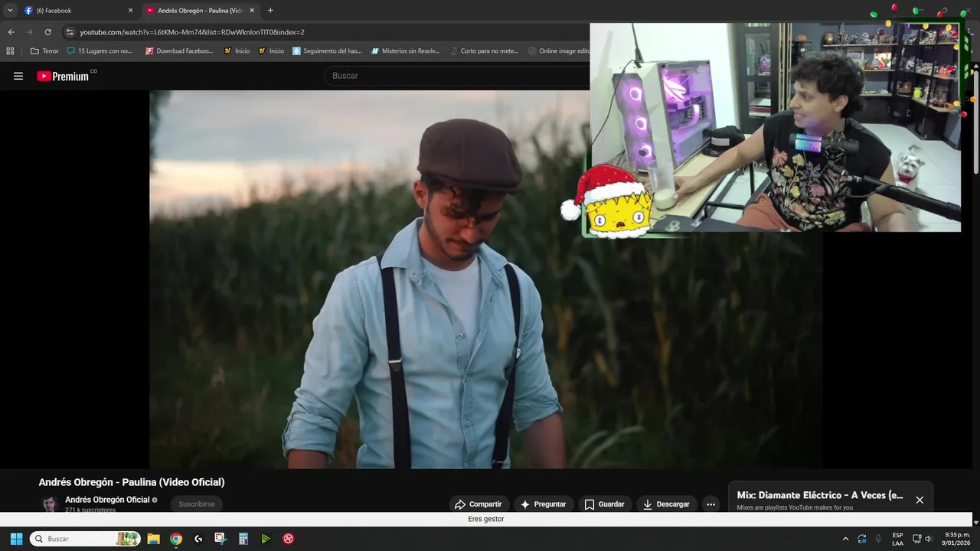This screenshot has height=551, width=980.
Task: Open the Andrés Obregón Oficial channel name
Action: point(107,500)
